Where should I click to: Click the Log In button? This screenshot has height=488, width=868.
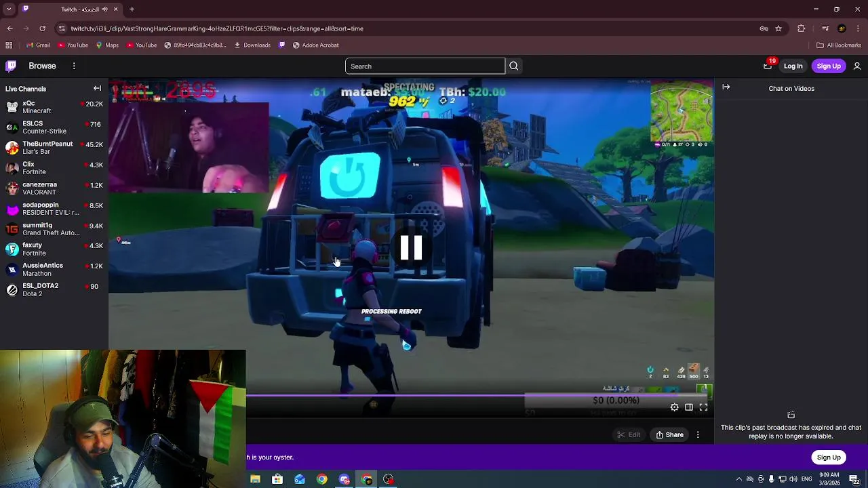(793, 66)
